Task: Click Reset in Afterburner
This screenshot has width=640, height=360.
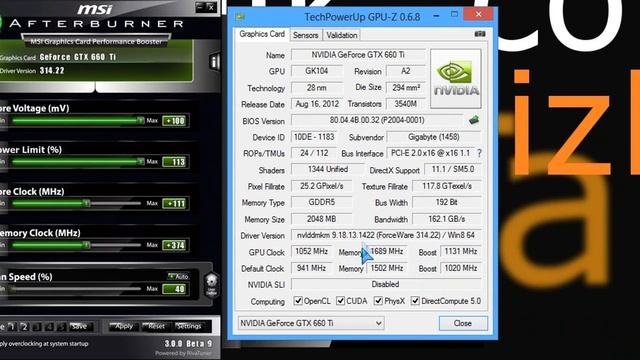Action: (x=156, y=327)
